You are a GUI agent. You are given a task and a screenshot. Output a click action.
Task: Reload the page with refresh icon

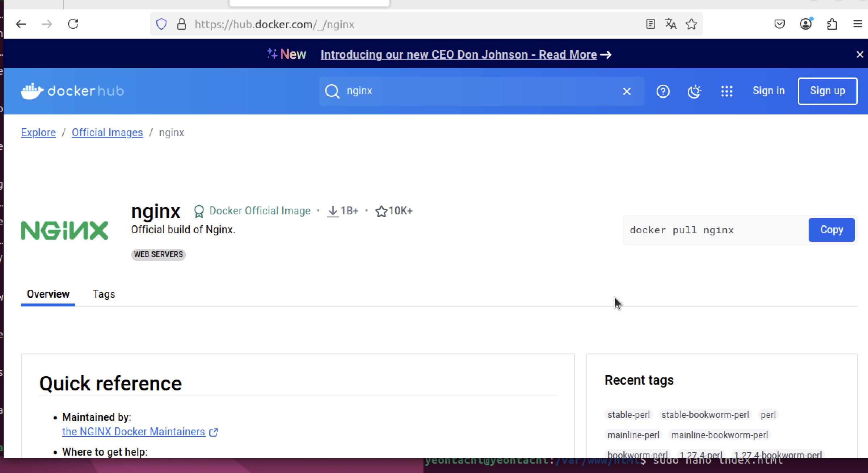click(x=73, y=24)
